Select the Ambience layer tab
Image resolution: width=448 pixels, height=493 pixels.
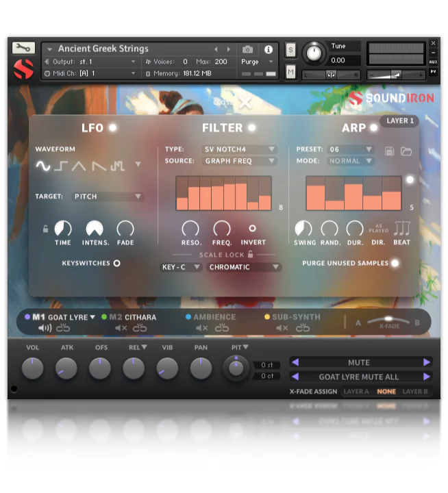pyautogui.click(x=214, y=318)
